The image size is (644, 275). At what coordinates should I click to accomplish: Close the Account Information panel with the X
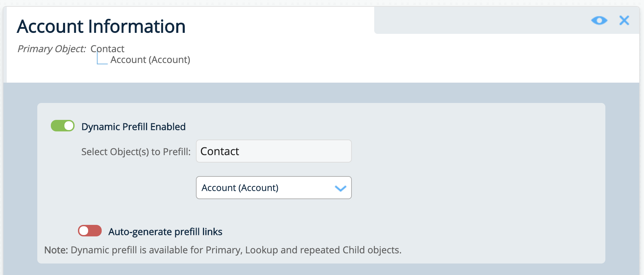(624, 21)
